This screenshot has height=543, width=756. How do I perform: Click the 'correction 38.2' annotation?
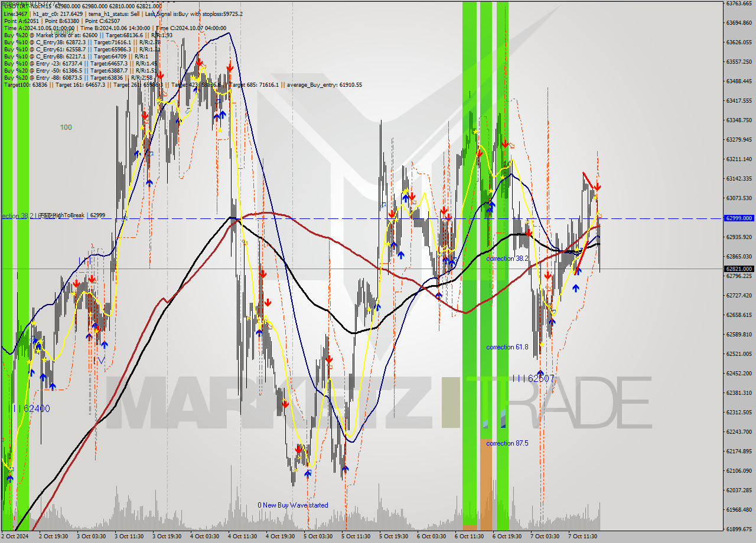507,259
